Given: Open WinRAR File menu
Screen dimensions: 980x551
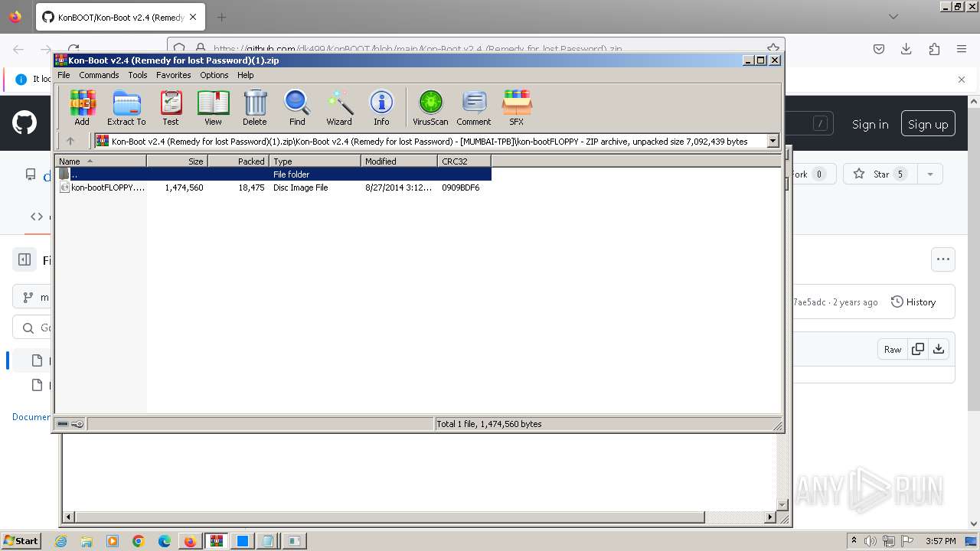Looking at the screenshot, I should tap(64, 75).
